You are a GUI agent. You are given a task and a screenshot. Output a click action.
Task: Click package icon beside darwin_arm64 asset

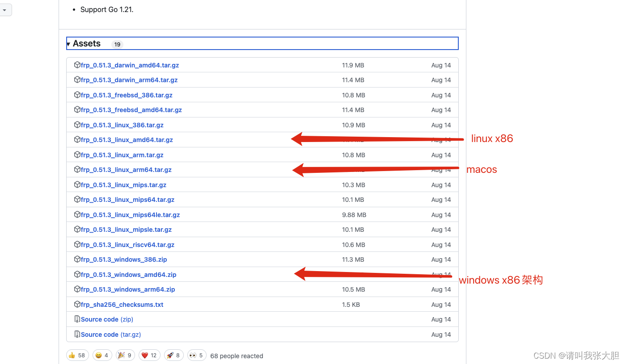pos(77,80)
